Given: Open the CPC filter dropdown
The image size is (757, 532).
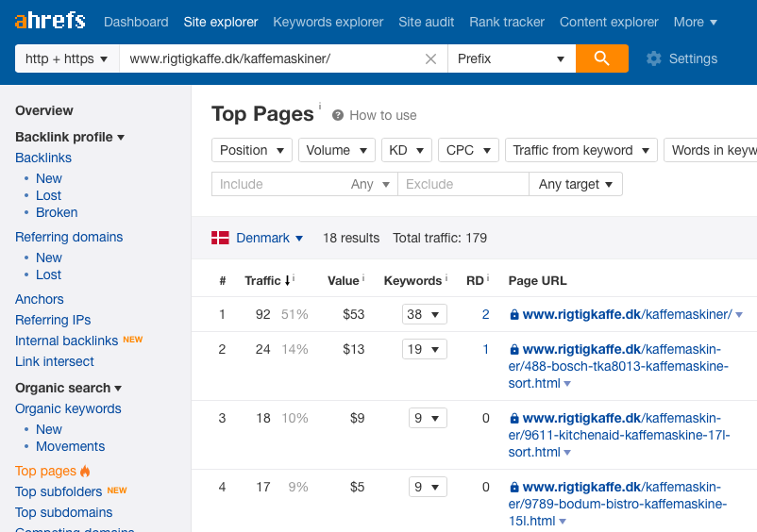Looking at the screenshot, I should [x=468, y=150].
